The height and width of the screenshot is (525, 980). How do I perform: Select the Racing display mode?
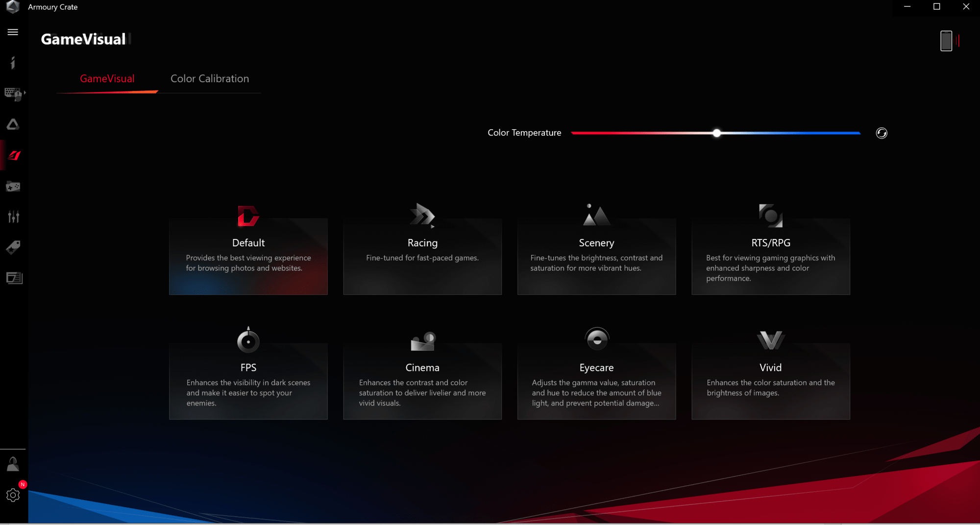coord(422,256)
